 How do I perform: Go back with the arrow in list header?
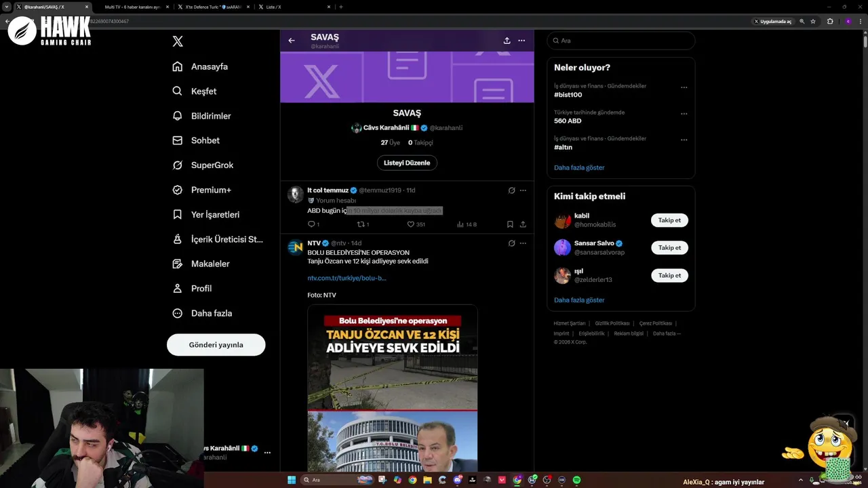[292, 41]
